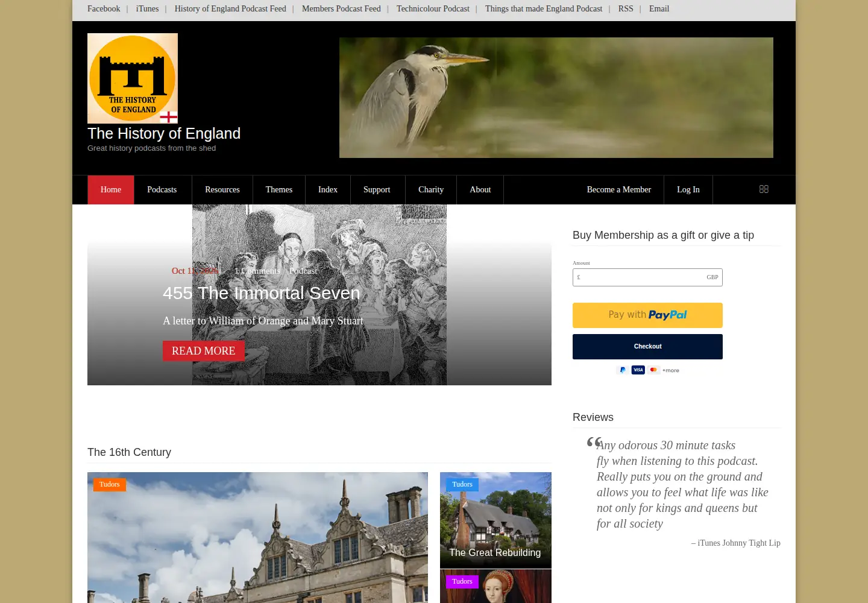
Task: Open the Facebook link in top bar
Action: click(104, 8)
